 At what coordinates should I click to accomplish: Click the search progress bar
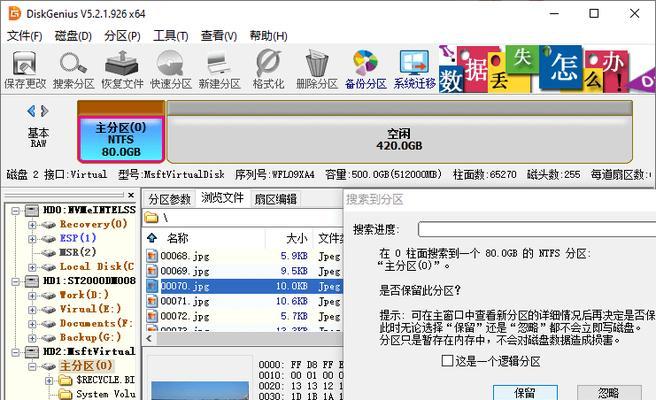tap(537, 229)
